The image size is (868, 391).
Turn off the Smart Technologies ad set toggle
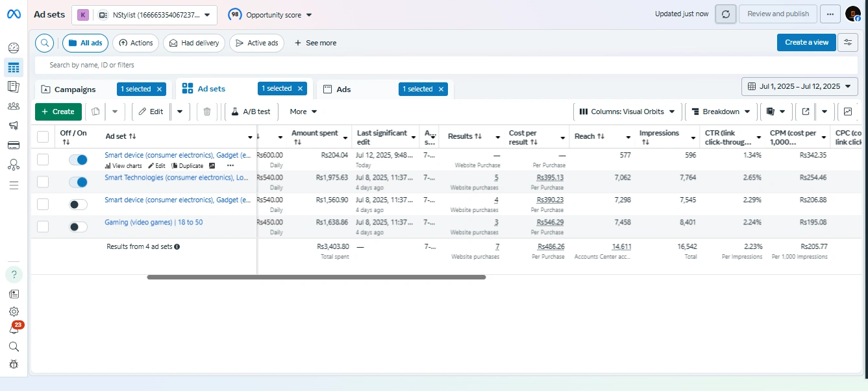pyautogui.click(x=78, y=182)
